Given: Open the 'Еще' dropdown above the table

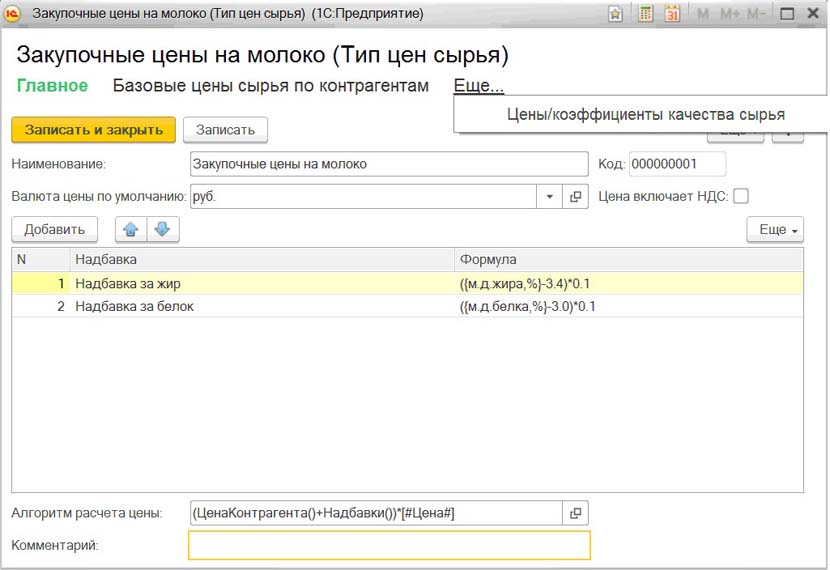Looking at the screenshot, I should [775, 230].
